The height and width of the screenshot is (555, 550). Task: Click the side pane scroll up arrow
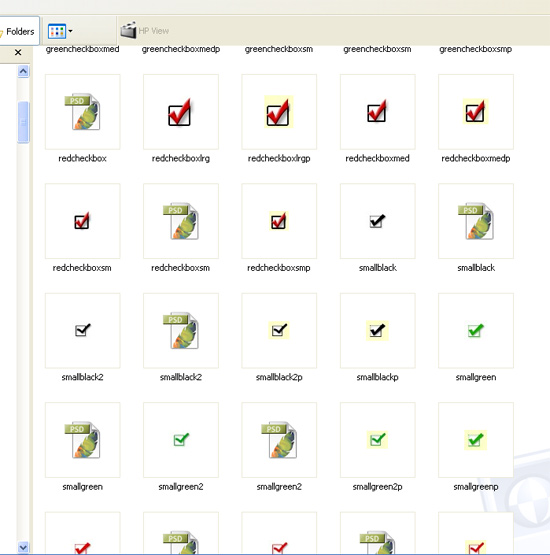(x=23, y=71)
